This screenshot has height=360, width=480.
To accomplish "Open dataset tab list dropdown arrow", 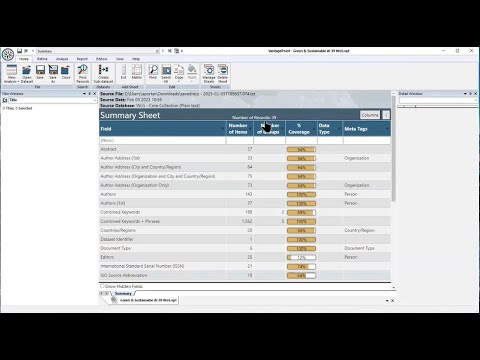I will point(387,301).
